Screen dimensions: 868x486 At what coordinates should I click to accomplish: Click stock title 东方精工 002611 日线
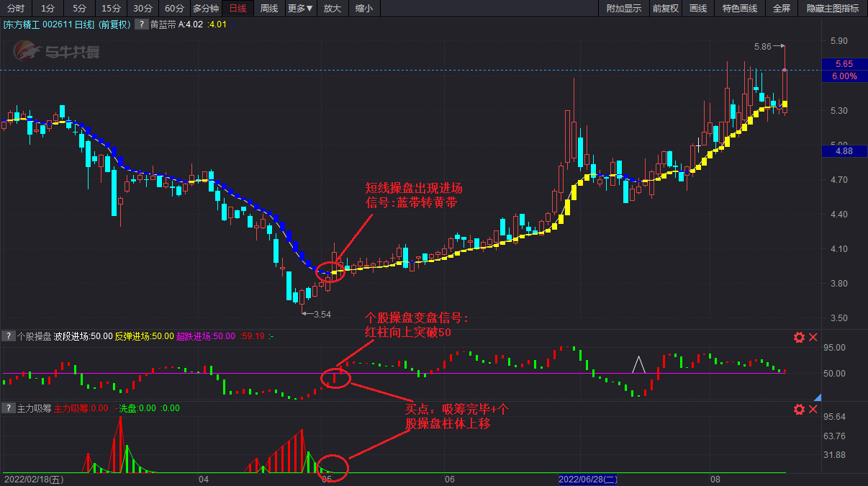click(x=49, y=24)
